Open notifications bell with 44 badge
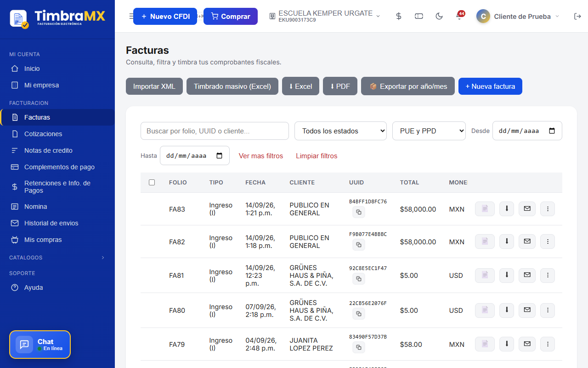This screenshot has height=368, width=588. coord(459,16)
